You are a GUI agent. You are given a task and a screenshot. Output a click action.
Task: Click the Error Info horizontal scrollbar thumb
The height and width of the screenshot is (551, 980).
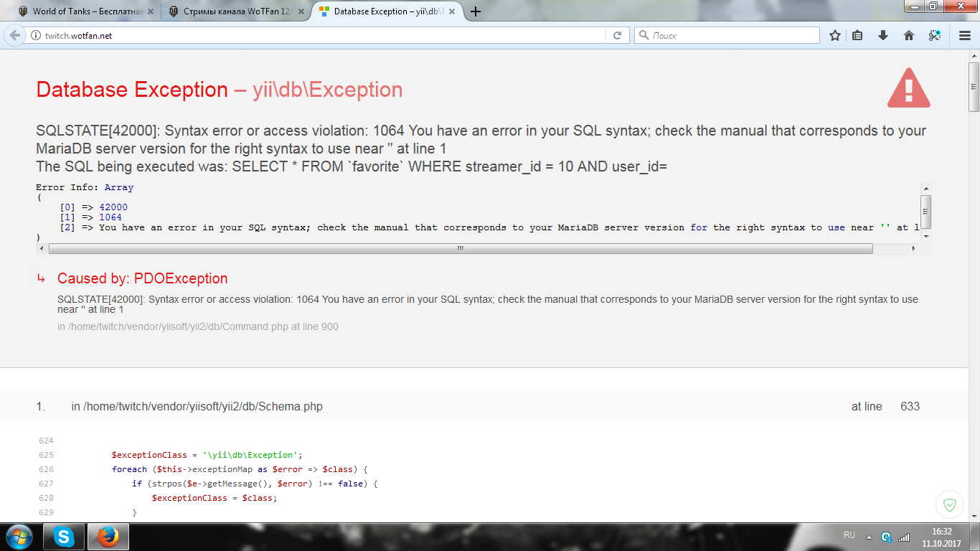[x=460, y=248]
